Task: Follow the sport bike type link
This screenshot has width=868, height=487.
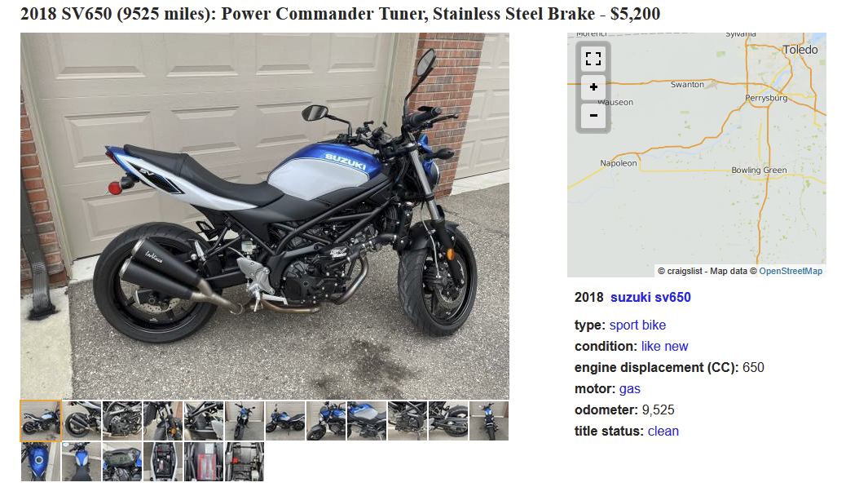Action: [x=637, y=325]
